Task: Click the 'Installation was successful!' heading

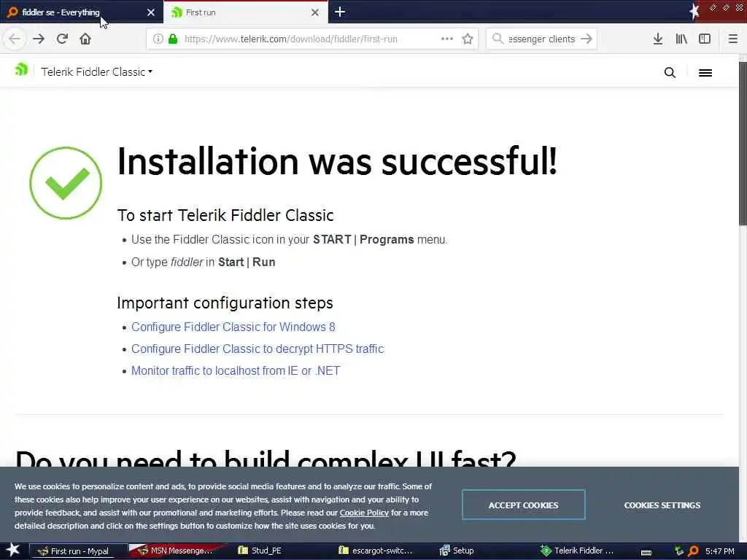Action: pos(337,161)
